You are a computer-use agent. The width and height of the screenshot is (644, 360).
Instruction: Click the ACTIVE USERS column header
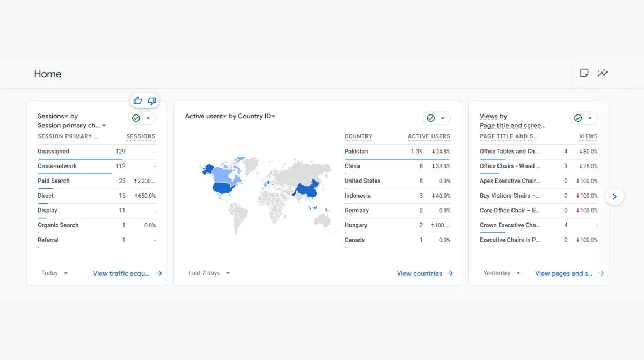point(429,136)
